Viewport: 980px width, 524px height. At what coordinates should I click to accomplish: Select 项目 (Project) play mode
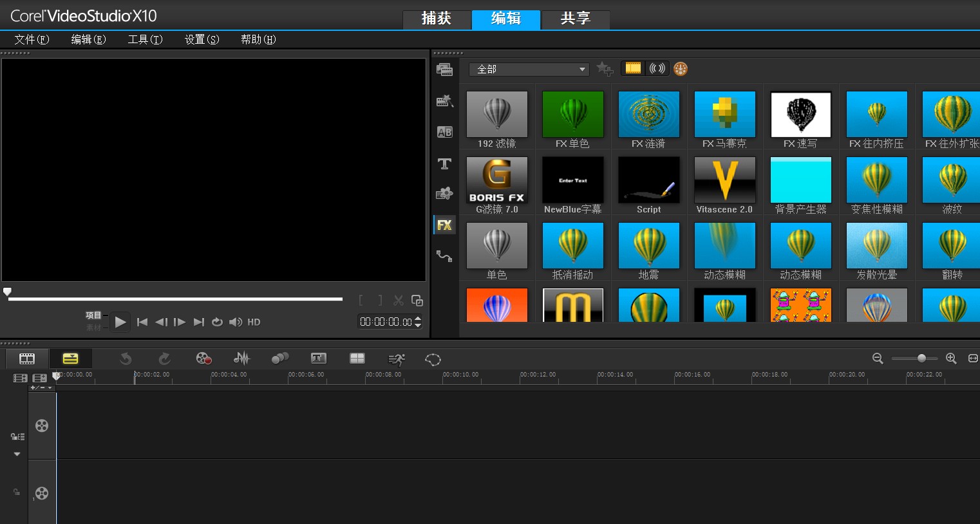coord(93,315)
